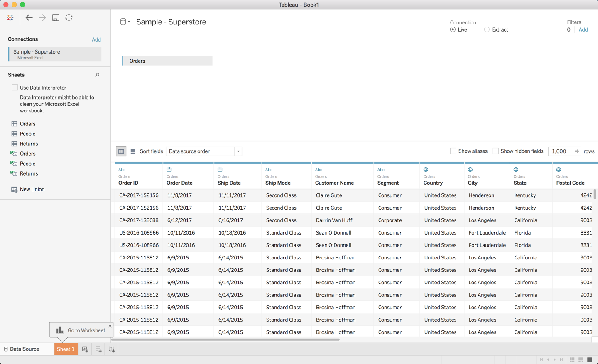Click cell CA-2017-138688
The height and width of the screenshot is (364, 598).
[139, 220]
